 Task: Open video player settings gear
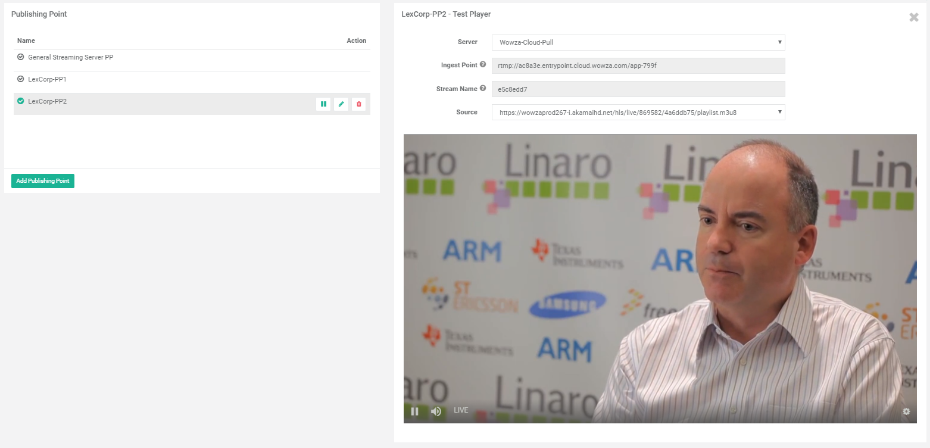pos(906,411)
